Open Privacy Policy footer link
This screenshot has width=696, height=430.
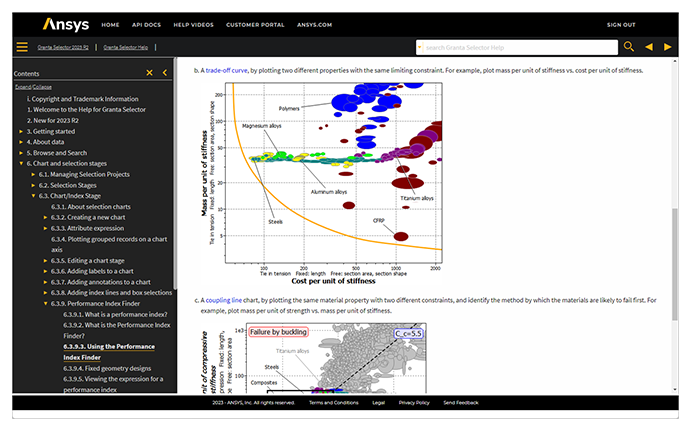(x=414, y=403)
